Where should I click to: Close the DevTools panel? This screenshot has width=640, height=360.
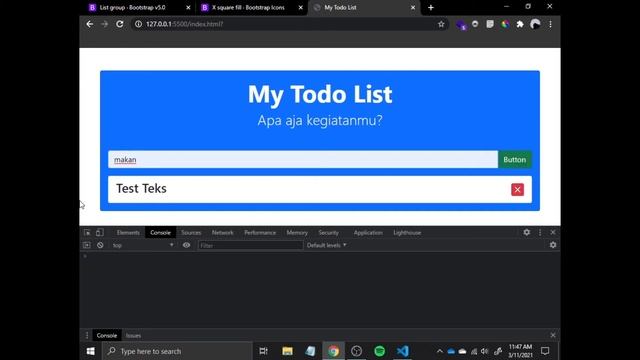[553, 232]
